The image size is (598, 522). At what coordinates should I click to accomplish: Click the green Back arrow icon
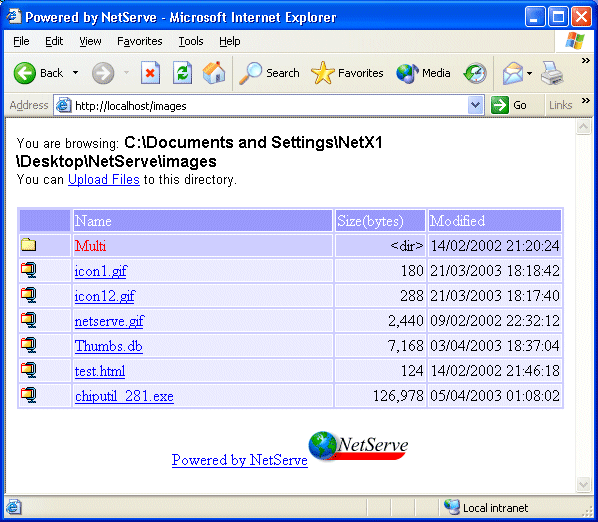point(25,73)
